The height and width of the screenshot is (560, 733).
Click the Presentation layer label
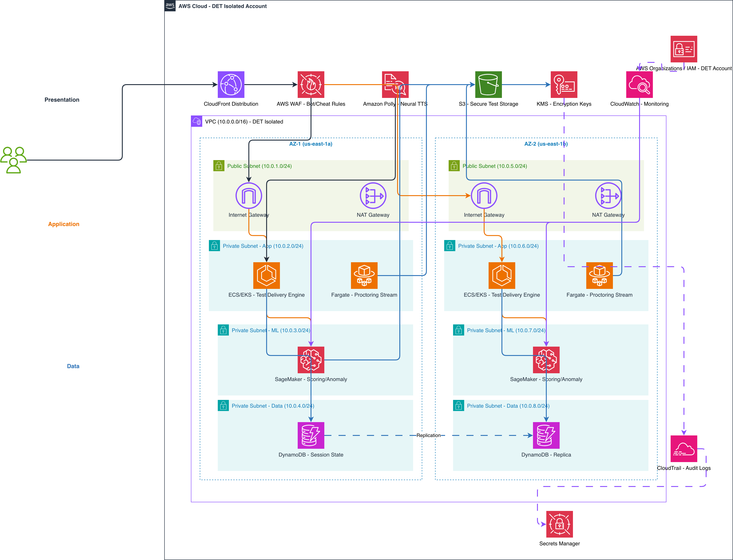click(x=62, y=100)
